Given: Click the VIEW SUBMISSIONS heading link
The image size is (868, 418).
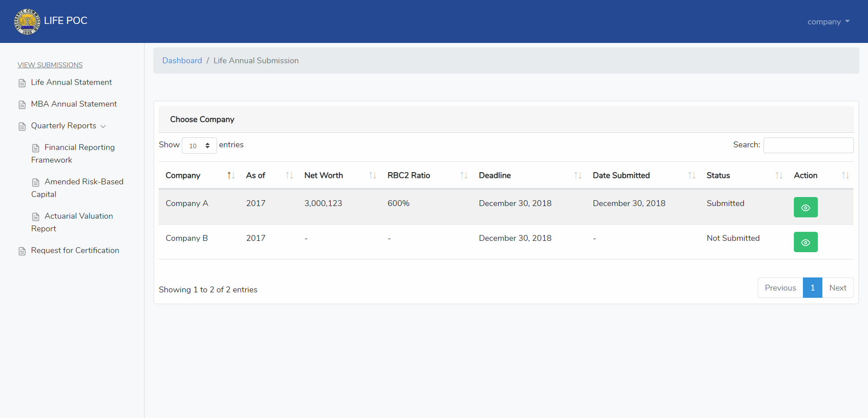Looking at the screenshot, I should click(50, 65).
